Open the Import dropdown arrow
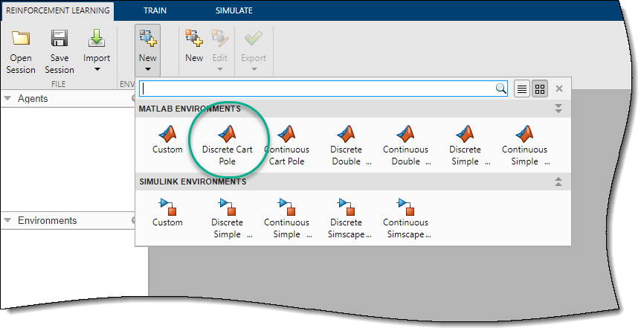This screenshot has height=334, width=644. pyautogui.click(x=97, y=69)
